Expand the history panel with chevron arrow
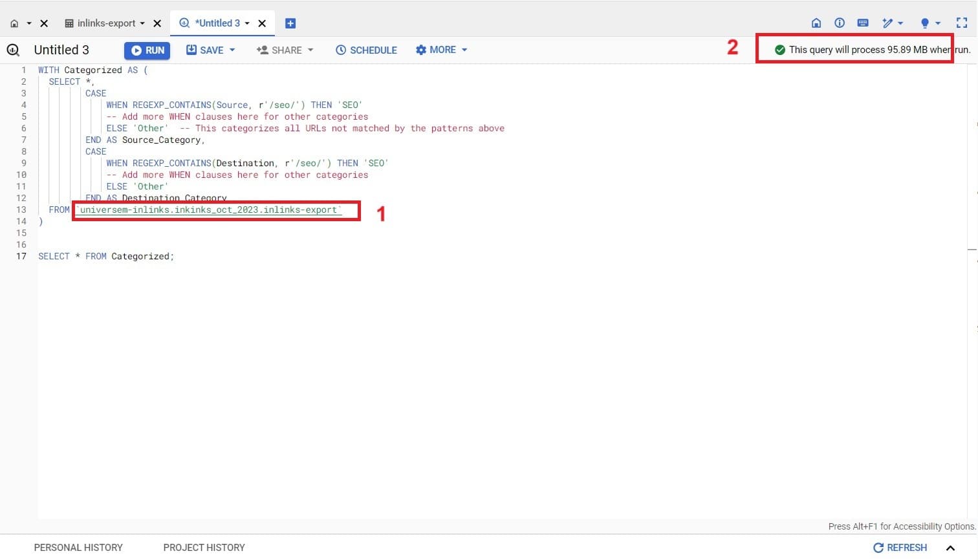The image size is (978, 560). pyautogui.click(x=950, y=548)
